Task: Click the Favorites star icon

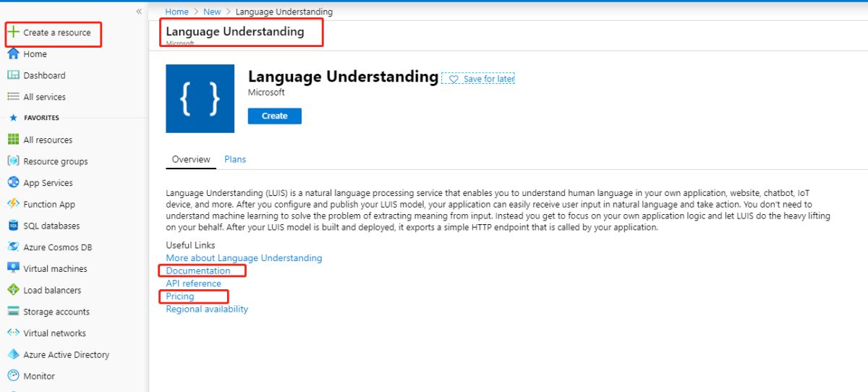Action: 13,118
